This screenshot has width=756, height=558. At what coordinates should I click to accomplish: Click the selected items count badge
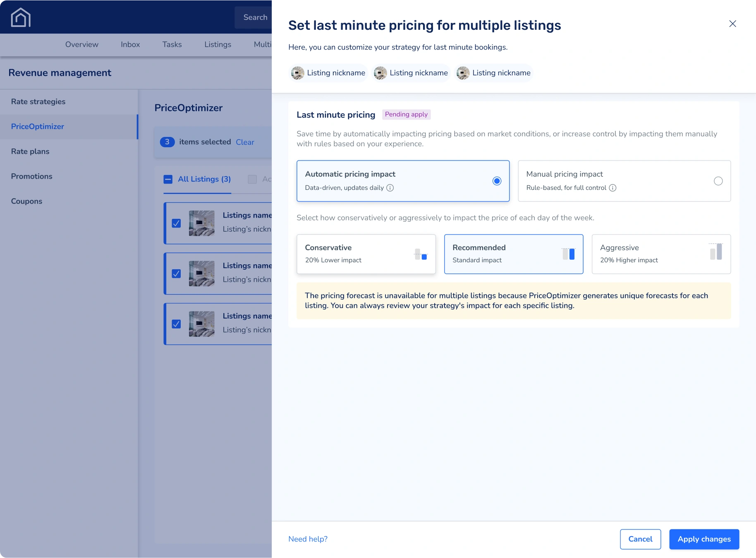(167, 142)
